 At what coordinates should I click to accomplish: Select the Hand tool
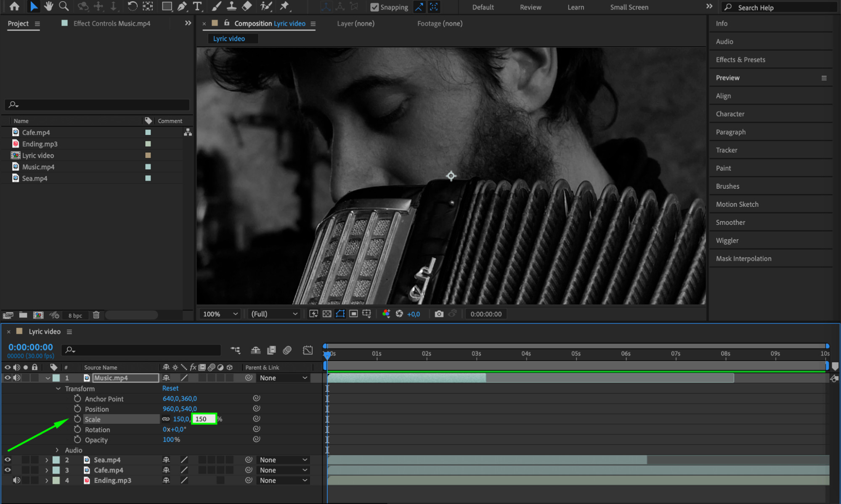[x=48, y=6]
